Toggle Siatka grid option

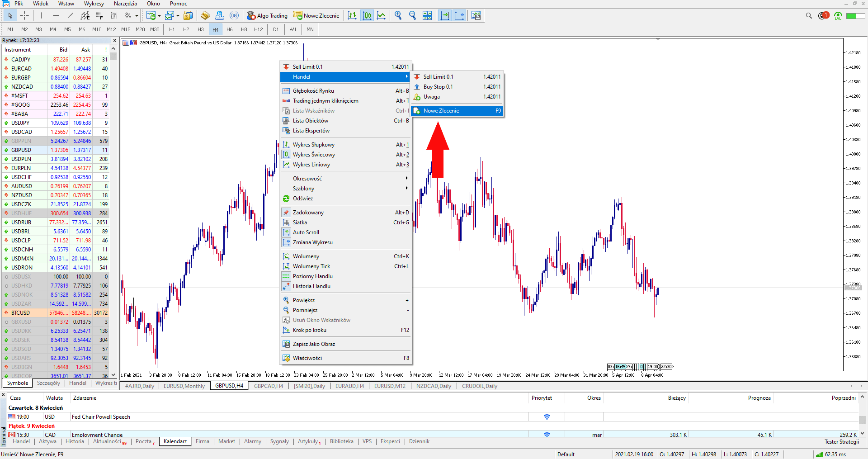tap(346, 222)
